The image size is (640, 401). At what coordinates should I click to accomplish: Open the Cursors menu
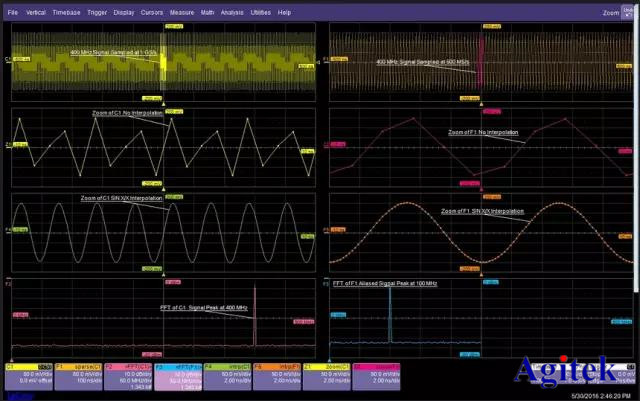point(152,12)
